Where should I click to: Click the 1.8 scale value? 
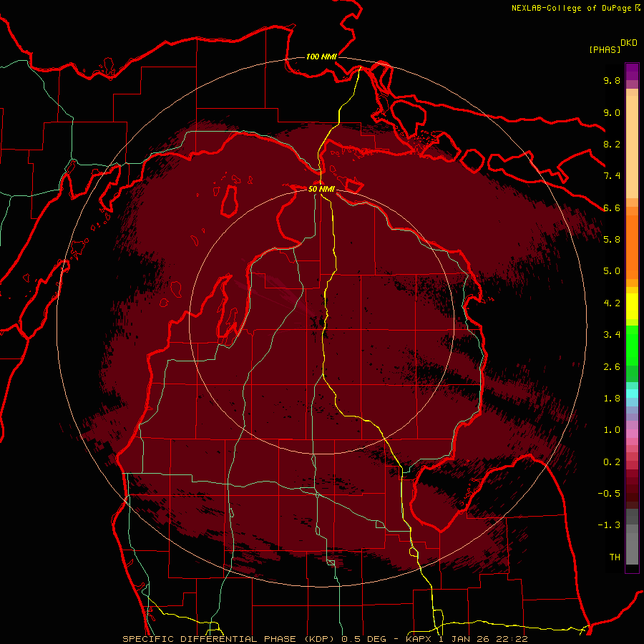pos(612,399)
